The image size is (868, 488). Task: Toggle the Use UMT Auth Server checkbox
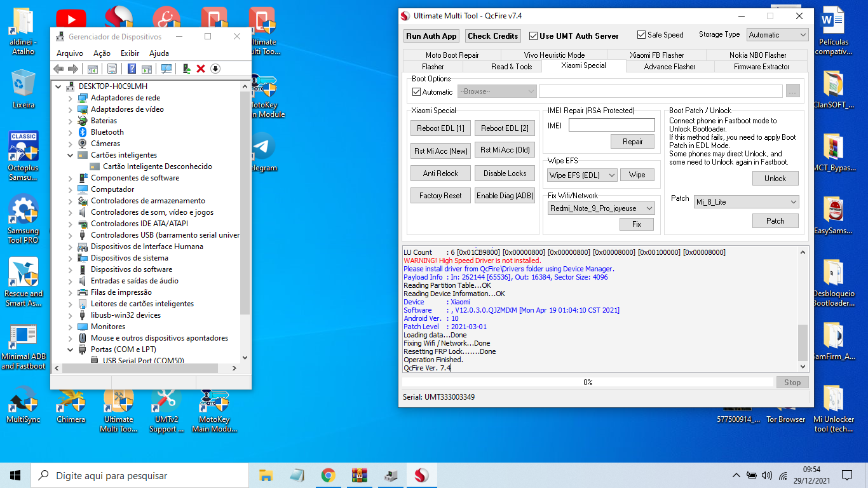[x=532, y=36]
